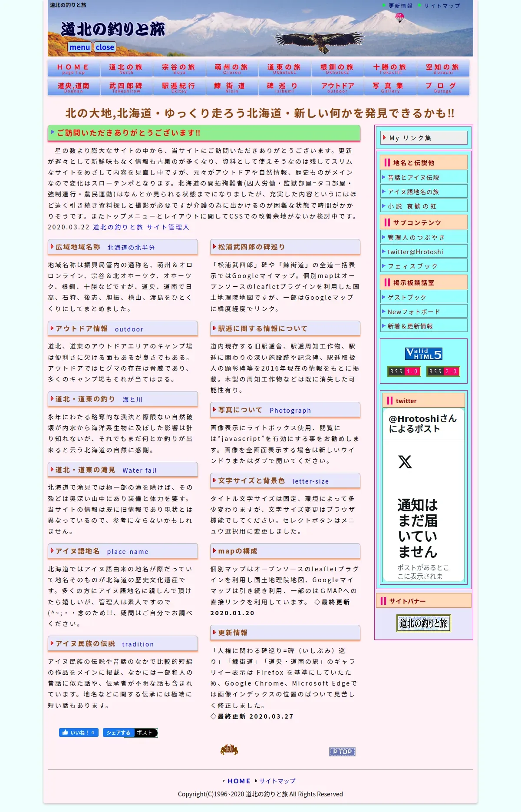Screen dimensions: 521x812
Task: Click the 松浦武四郎の碑巡り heading
Action: 285,247
